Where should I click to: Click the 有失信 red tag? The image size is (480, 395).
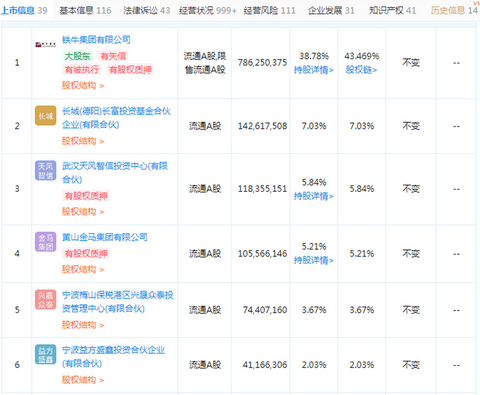click(113, 56)
